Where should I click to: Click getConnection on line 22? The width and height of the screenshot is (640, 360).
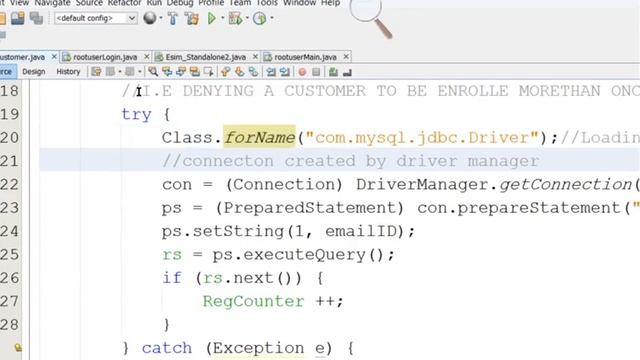tap(565, 184)
